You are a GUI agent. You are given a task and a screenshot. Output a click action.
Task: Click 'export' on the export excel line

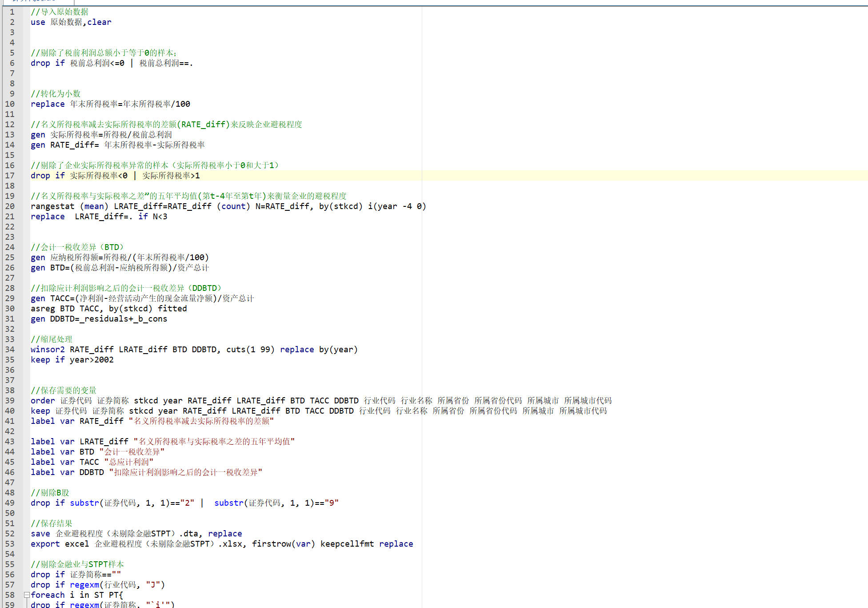point(45,544)
